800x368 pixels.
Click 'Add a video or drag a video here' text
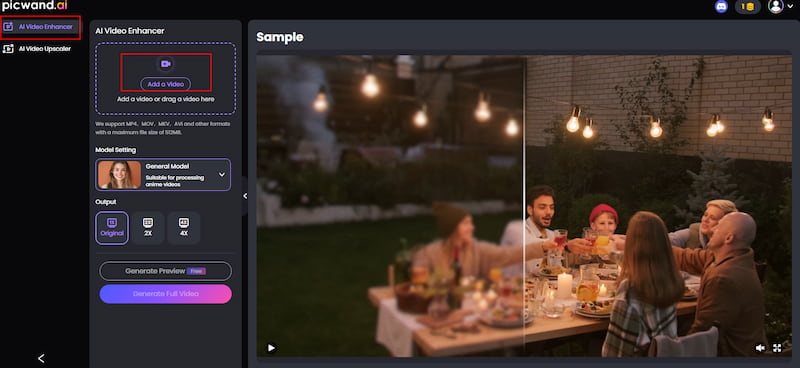[x=166, y=99]
